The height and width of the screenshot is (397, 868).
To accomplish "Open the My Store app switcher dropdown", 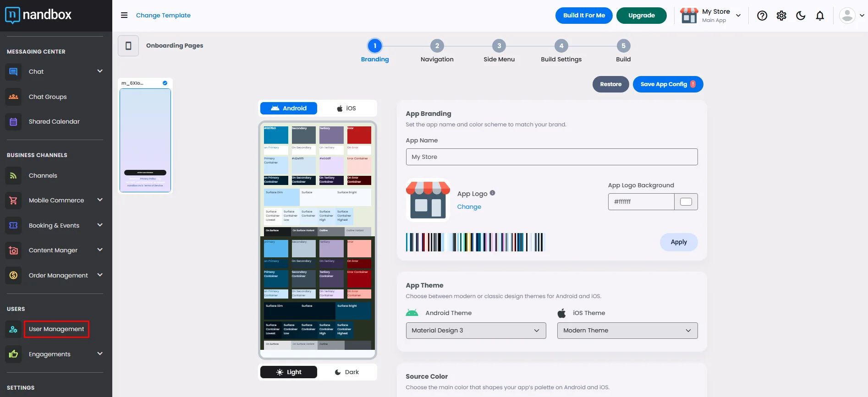I will click(738, 16).
